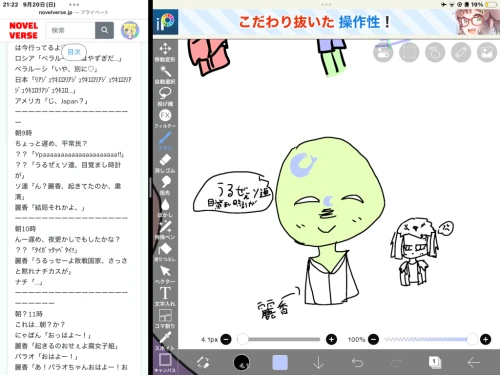
Task: Select the 自動選択 magic wand tool
Action: click(165, 74)
